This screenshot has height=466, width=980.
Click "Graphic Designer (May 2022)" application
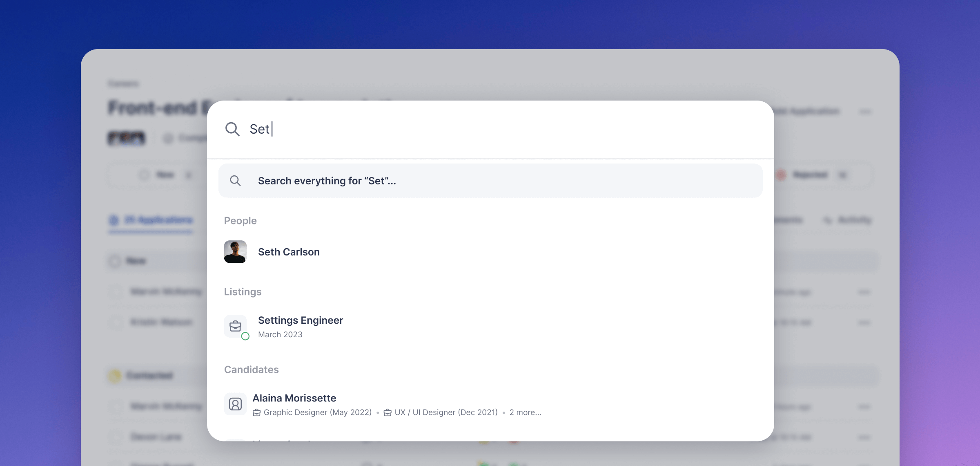pos(318,412)
